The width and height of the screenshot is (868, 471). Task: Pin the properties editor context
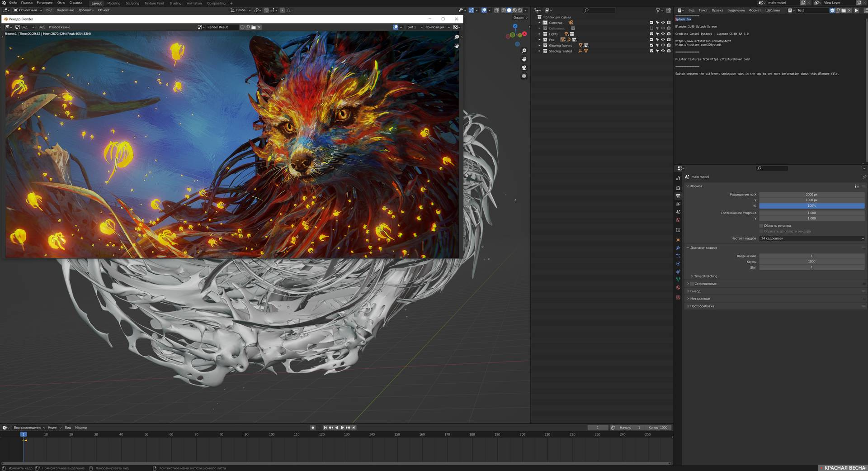[x=864, y=177]
